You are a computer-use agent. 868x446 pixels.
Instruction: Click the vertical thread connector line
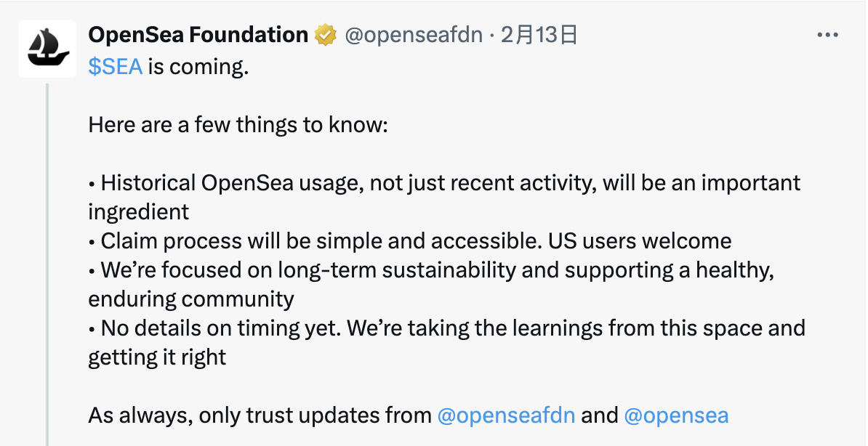[x=47, y=264]
